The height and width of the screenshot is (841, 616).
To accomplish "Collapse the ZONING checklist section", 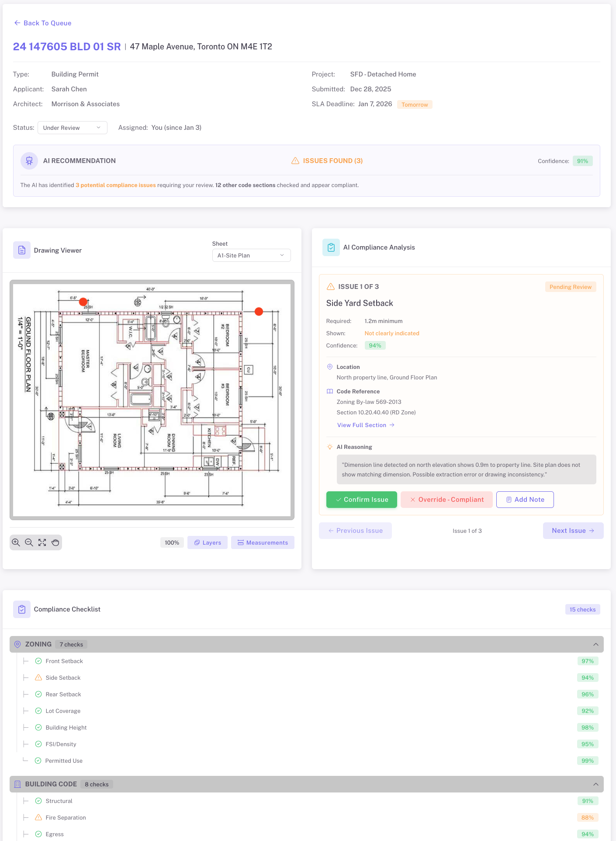I will [595, 644].
